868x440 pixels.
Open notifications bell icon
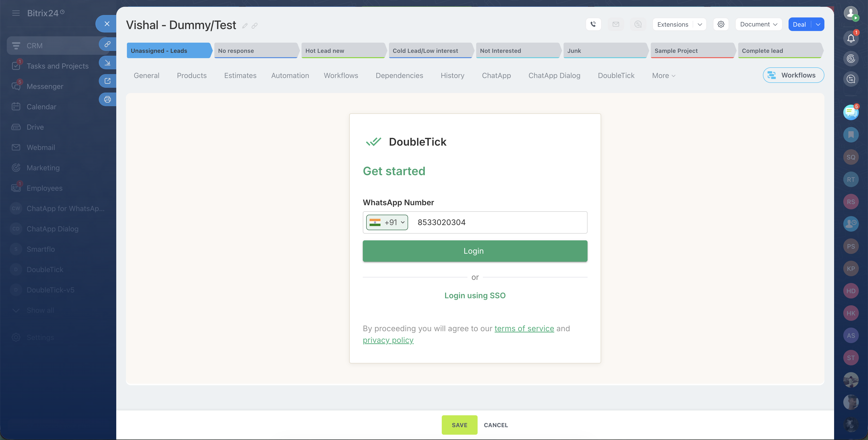[x=851, y=39]
